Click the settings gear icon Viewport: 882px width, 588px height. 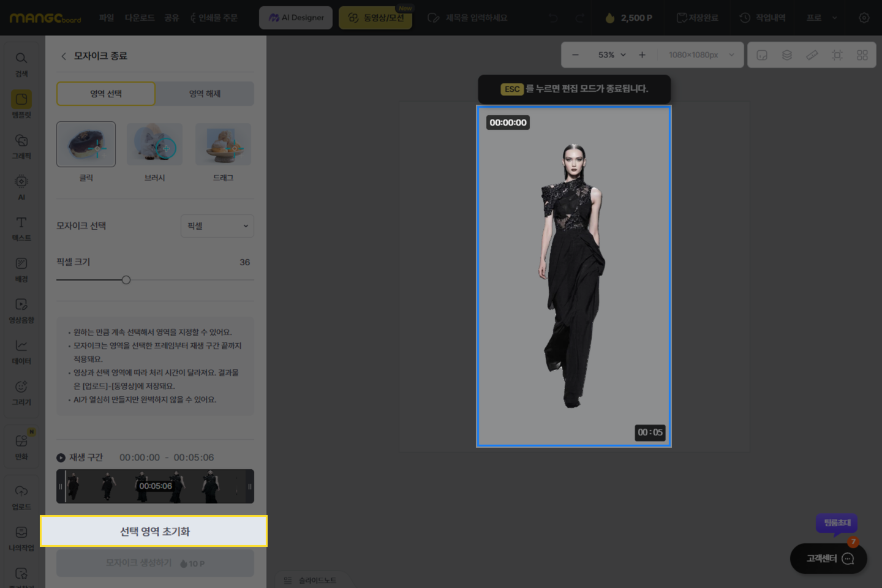click(x=864, y=18)
